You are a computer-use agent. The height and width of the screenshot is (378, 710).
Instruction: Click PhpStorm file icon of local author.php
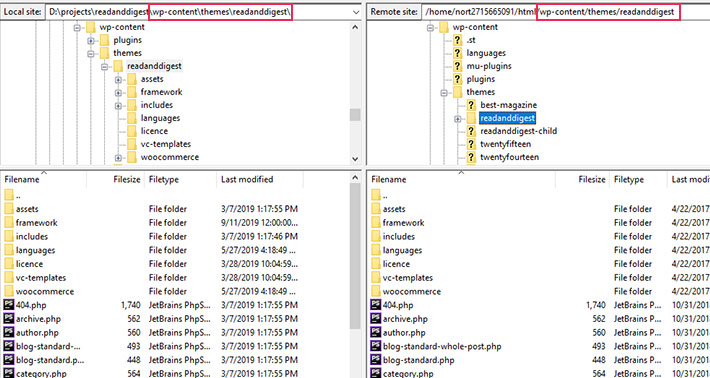point(9,332)
